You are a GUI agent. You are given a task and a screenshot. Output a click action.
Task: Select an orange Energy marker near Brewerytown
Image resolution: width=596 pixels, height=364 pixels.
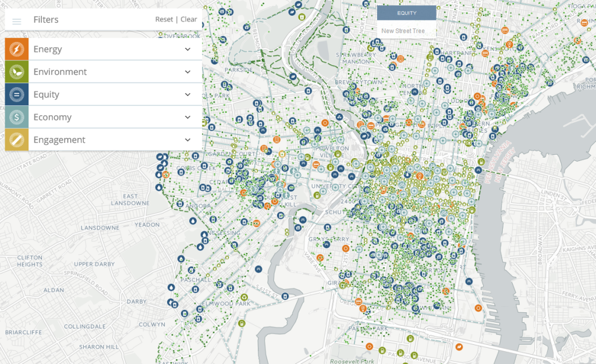pos(358,91)
